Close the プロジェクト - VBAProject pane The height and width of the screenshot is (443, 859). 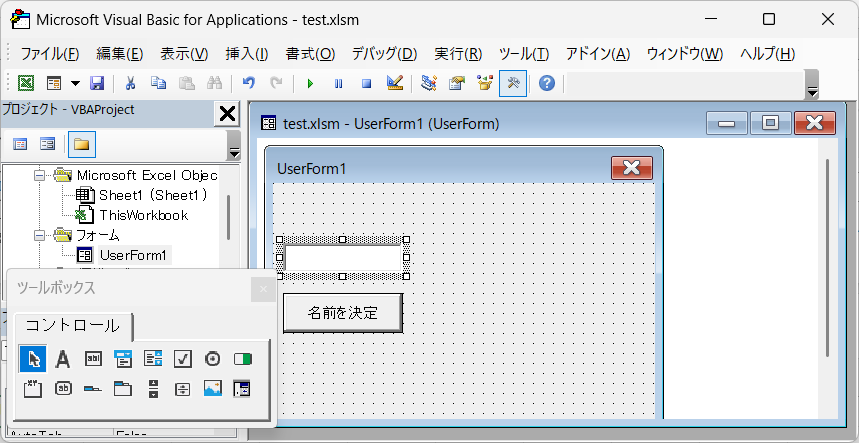coord(227,114)
